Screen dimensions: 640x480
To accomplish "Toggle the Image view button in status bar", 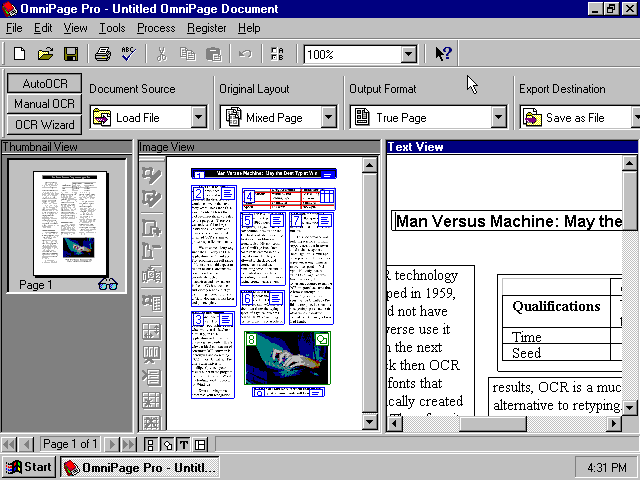I will (167, 444).
